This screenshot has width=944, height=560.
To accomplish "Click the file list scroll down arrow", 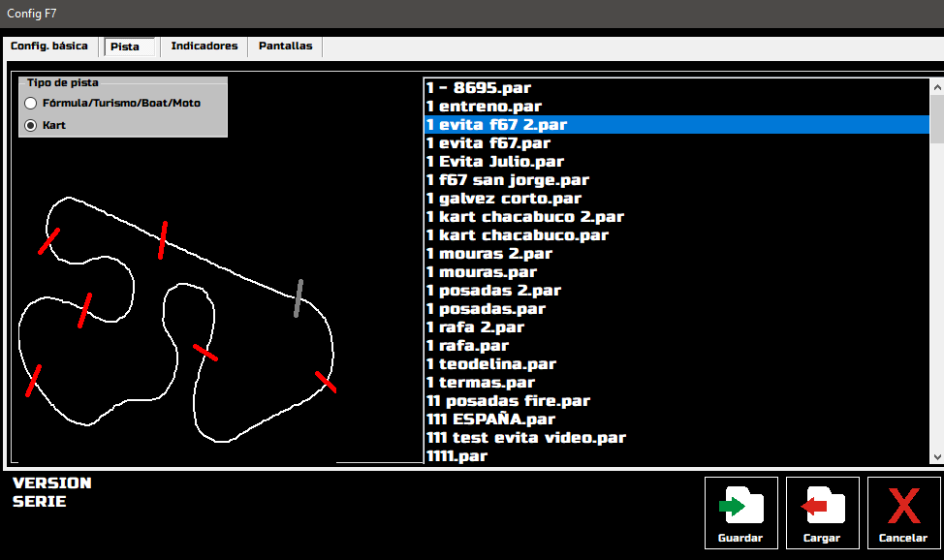I will click(937, 457).
